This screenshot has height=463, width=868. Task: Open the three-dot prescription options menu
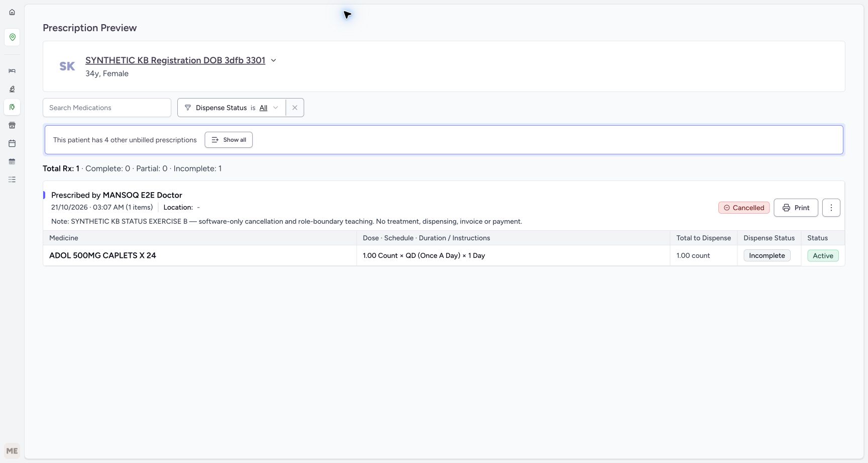point(831,208)
